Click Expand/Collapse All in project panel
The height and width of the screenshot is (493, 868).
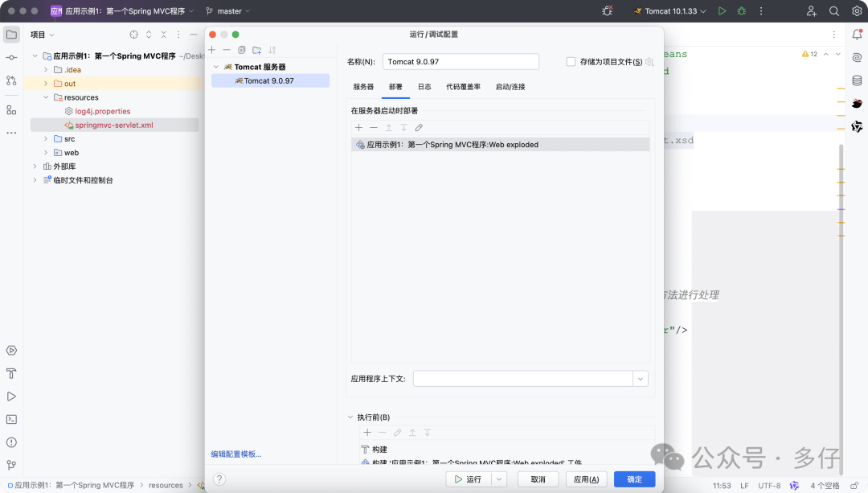click(x=149, y=35)
